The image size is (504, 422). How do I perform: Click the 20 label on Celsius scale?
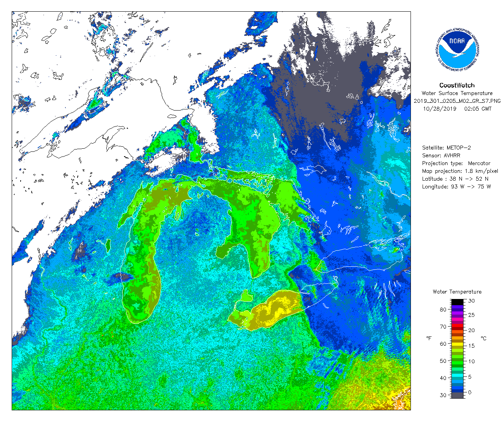tap(471, 330)
